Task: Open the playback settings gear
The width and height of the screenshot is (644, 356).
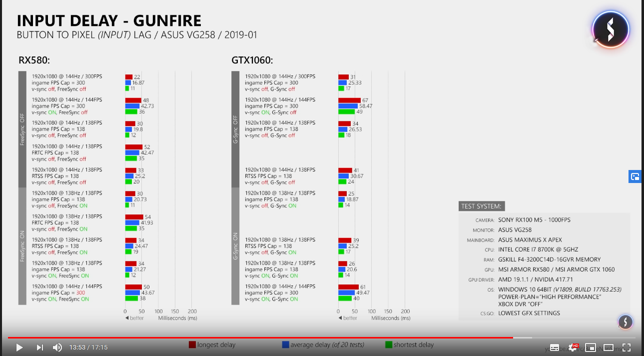Action: (572, 348)
